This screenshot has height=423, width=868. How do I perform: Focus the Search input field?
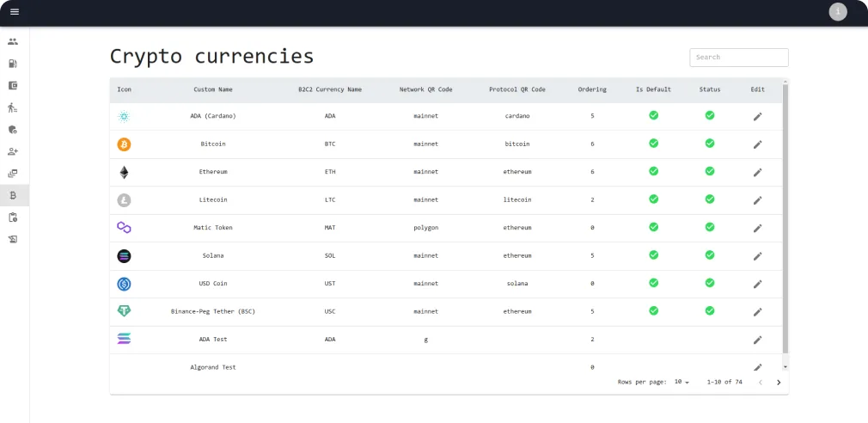click(739, 57)
